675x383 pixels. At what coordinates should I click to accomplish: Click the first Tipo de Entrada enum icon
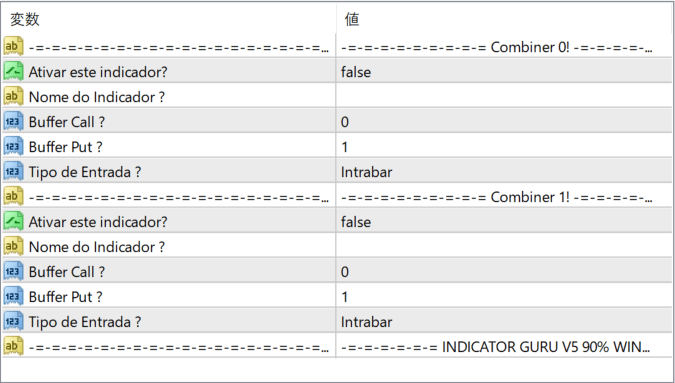point(13,171)
